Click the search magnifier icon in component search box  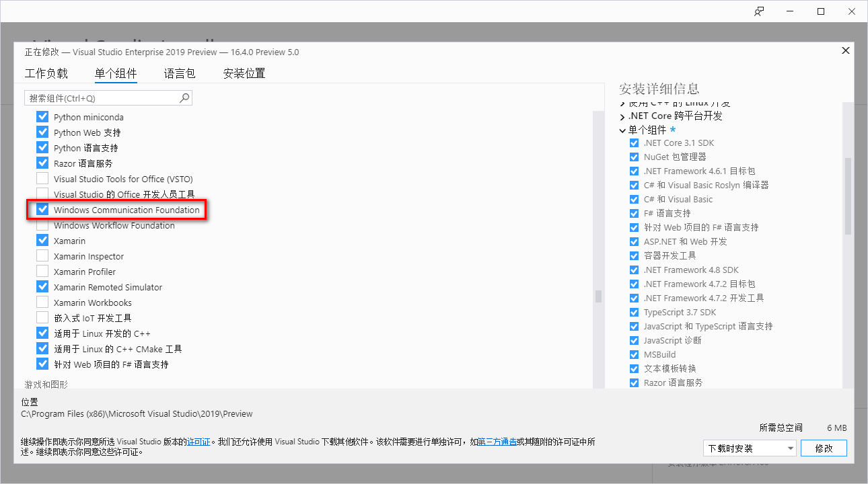(x=184, y=98)
